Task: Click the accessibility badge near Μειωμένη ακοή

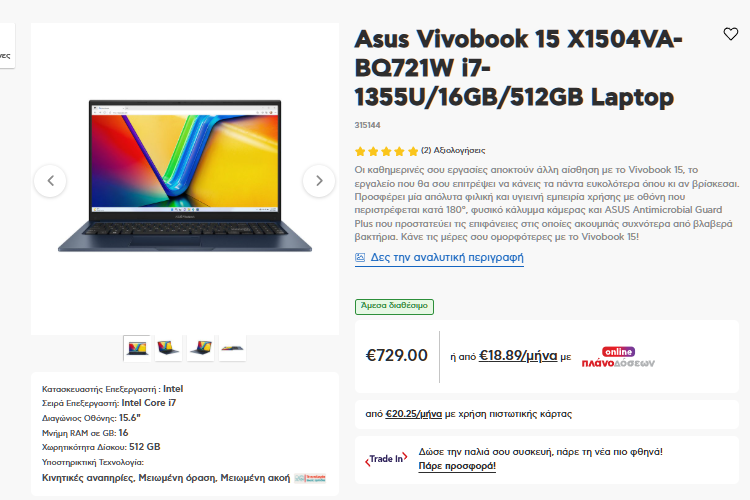Action: point(310,478)
